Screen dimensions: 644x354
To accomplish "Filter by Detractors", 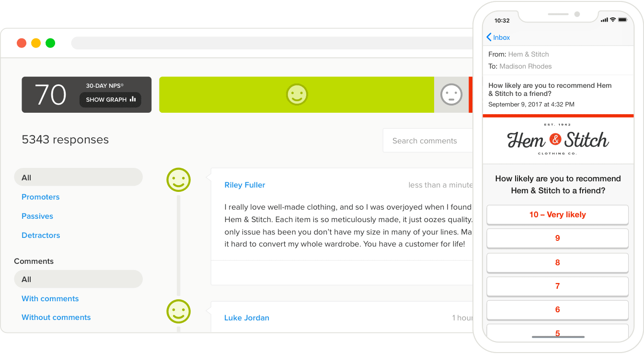I will click(x=41, y=235).
